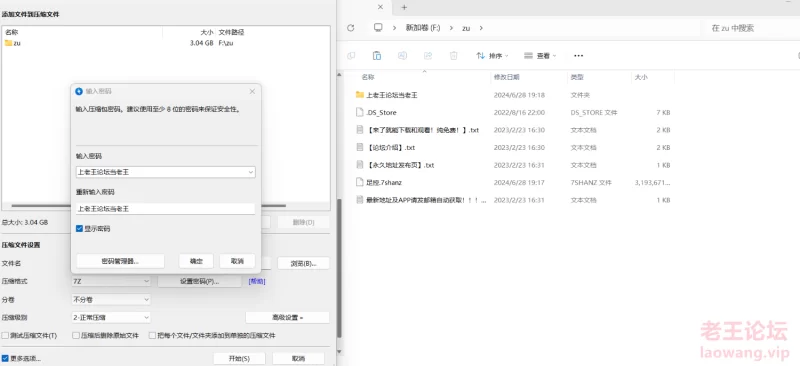Select the 最新地址及APP请发邮箱自动获取 text file
This screenshot has width=800, height=366.
tap(426, 200)
